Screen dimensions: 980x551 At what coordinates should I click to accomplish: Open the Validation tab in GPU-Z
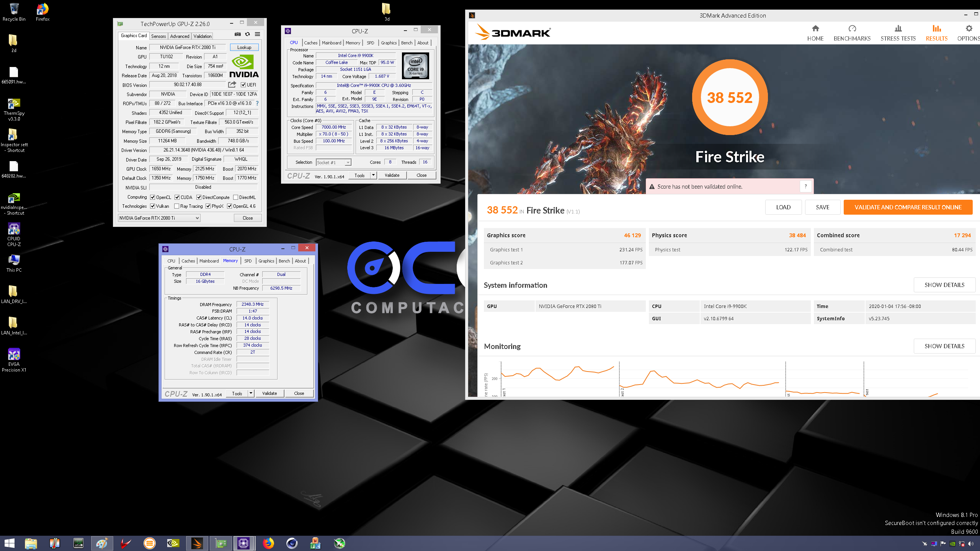[x=203, y=36]
